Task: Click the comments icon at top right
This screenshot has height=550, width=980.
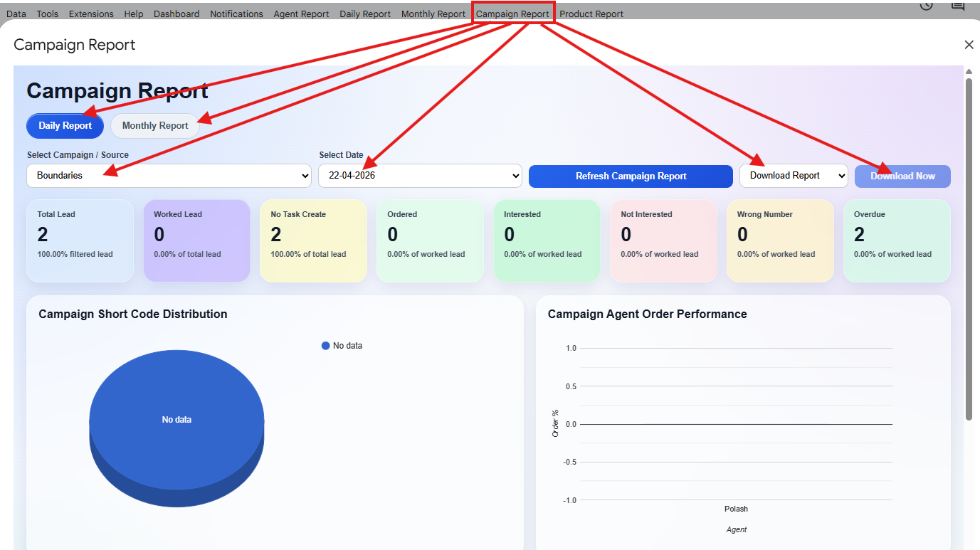Action: pos(958,5)
